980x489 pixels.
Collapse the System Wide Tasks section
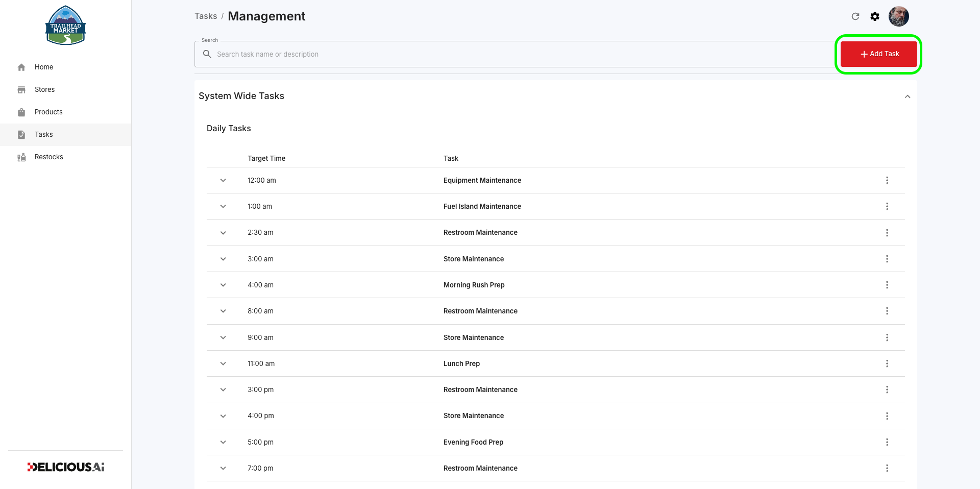[x=908, y=96]
